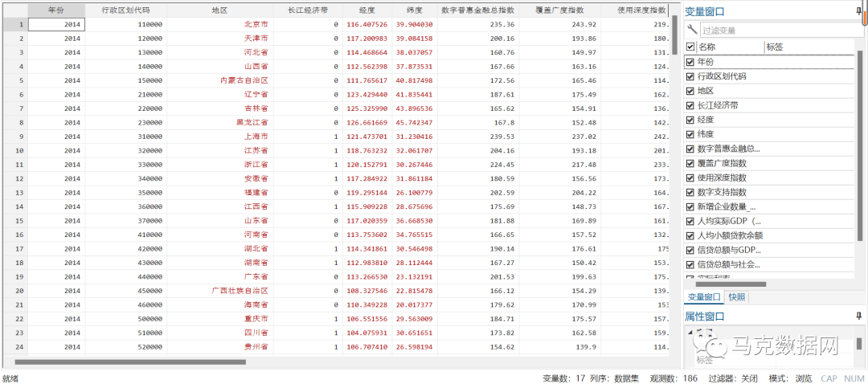Click the cell 北京市
Image resolution: width=868 pixels, height=384 pixels.
pyautogui.click(x=219, y=24)
